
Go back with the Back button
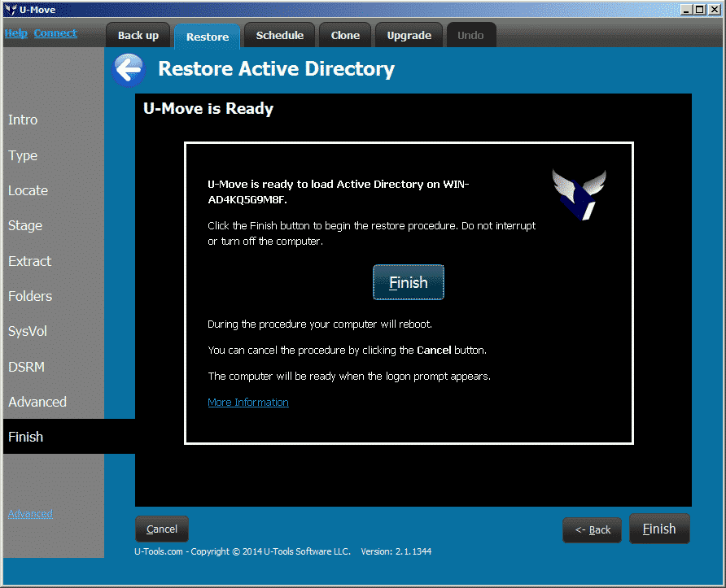click(593, 529)
